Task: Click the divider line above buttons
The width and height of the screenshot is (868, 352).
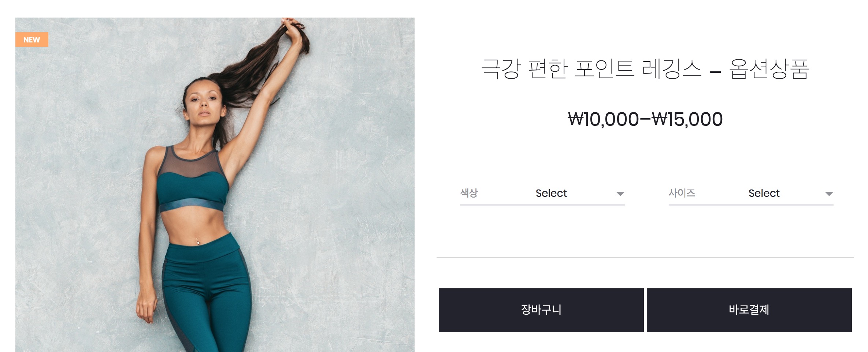Action: point(645,257)
